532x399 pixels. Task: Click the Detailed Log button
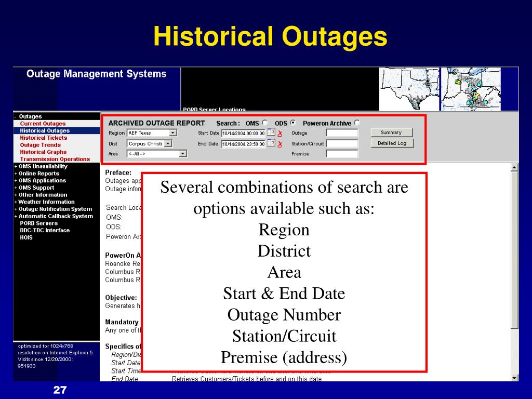[x=392, y=143]
